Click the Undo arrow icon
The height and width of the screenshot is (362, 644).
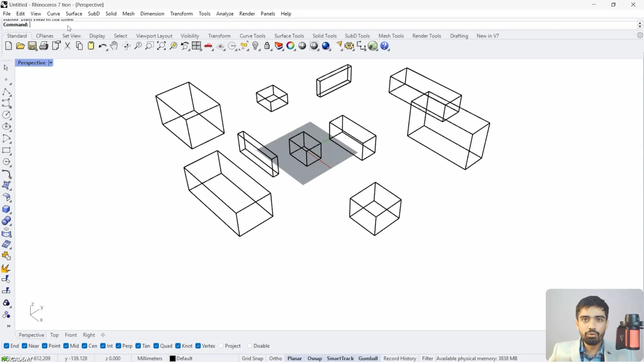[x=102, y=46]
